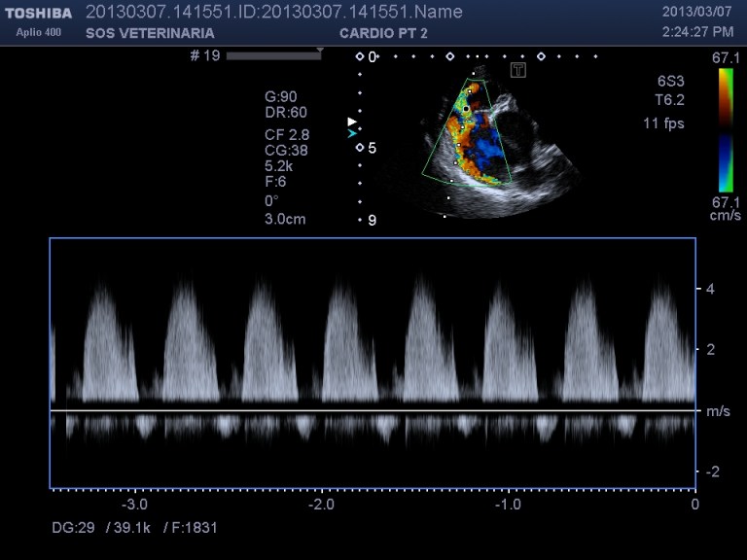Click the Doppler sample gate on image

(466, 108)
